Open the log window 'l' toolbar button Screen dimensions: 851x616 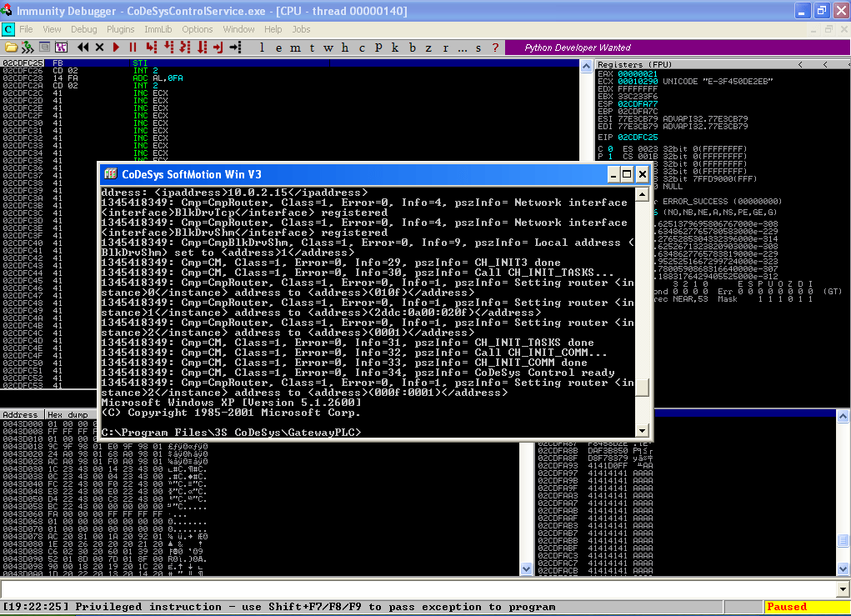click(x=263, y=48)
